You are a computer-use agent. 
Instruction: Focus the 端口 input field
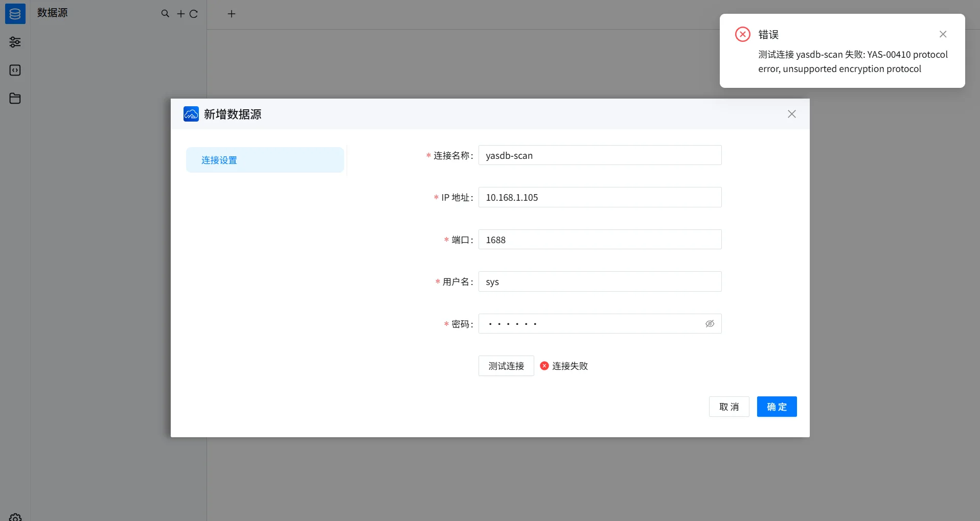pyautogui.click(x=600, y=240)
